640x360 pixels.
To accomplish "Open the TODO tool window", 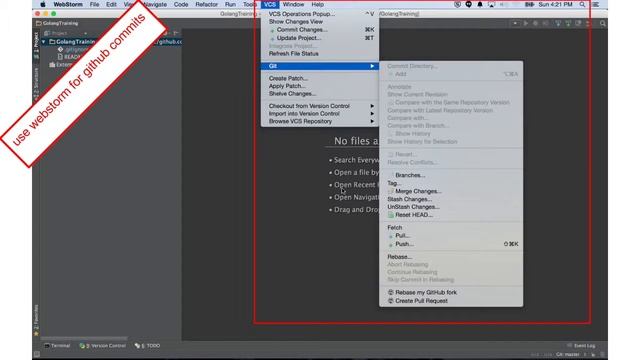I will click(147, 346).
